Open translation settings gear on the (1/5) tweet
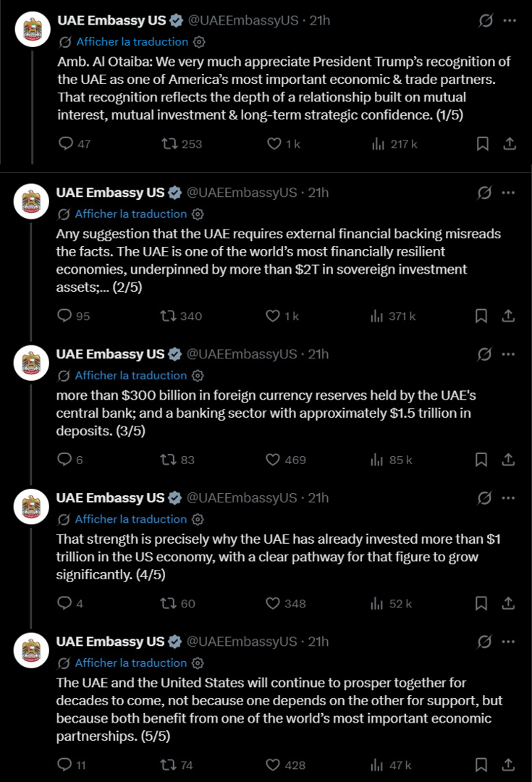 [200, 42]
